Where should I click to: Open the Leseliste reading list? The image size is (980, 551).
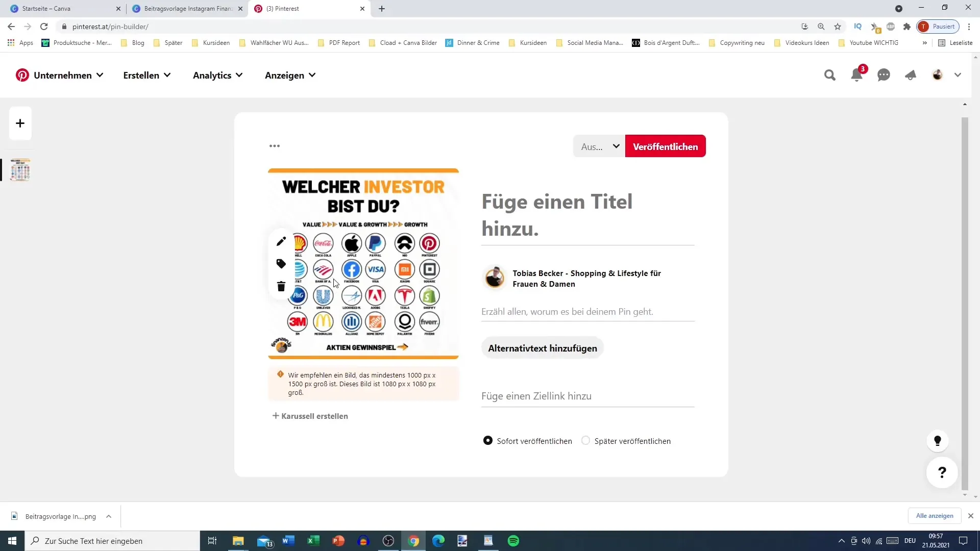pos(955,43)
